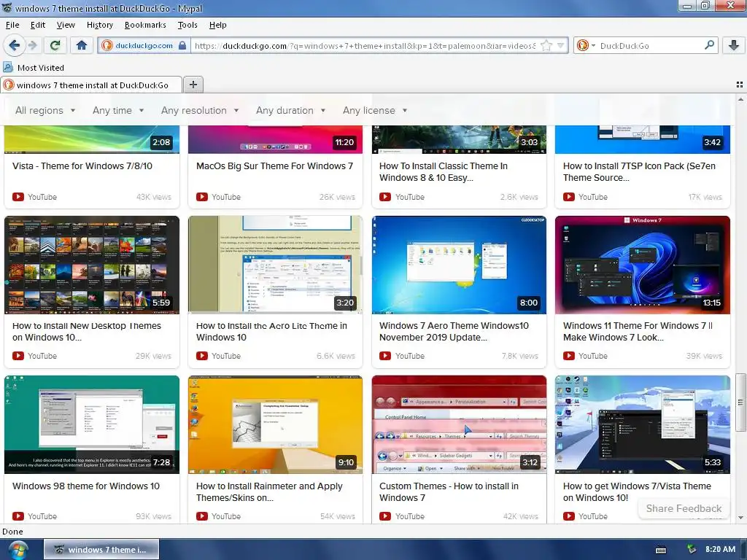Image resolution: width=747 pixels, height=560 pixels.
Task: Open 'Vista - Theme for Windows 7/8/10' video
Action: point(82,166)
